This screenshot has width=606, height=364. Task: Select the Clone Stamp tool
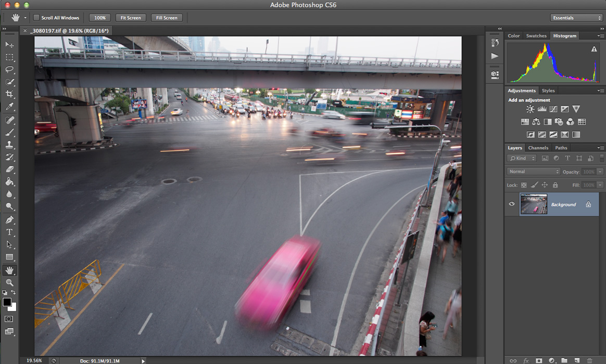(x=9, y=145)
